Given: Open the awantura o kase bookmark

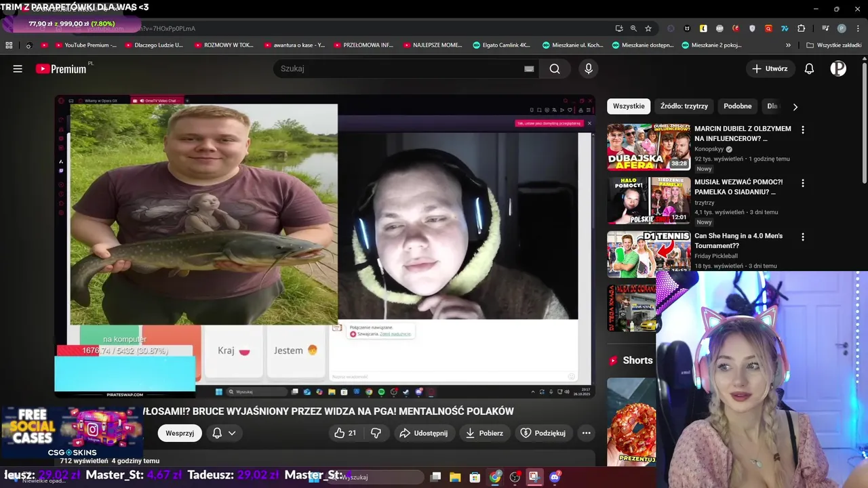Looking at the screenshot, I should click(293, 45).
